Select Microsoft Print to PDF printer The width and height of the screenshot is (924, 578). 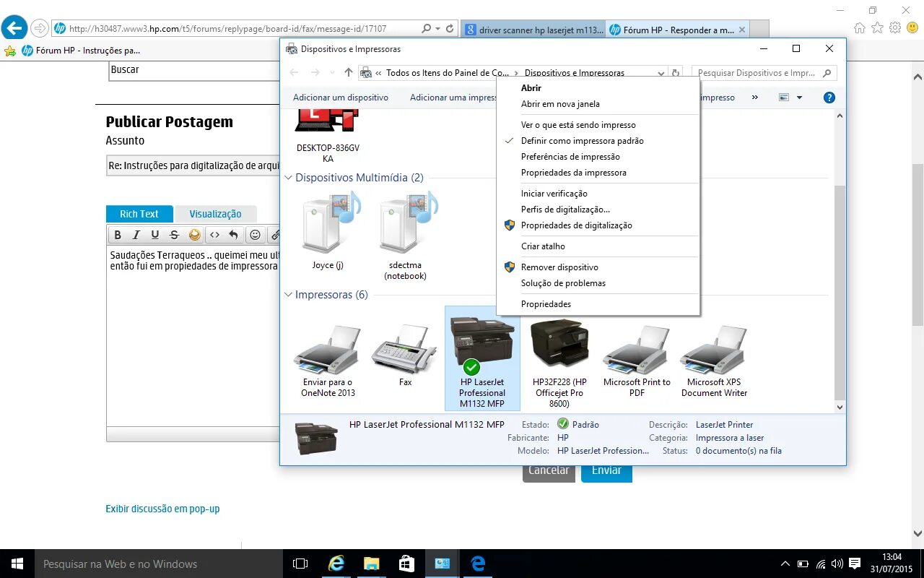pos(637,361)
